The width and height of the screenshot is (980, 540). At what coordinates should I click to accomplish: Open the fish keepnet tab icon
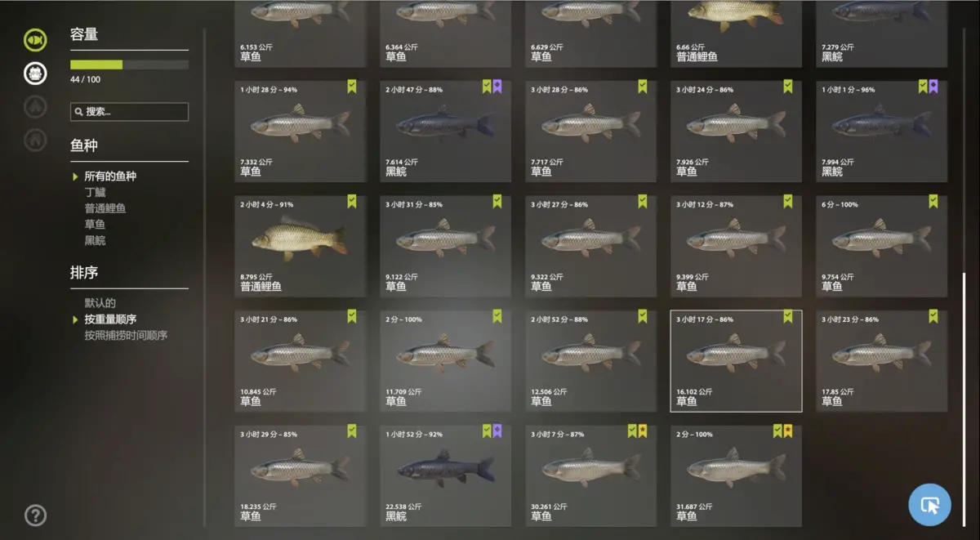pyautogui.click(x=35, y=39)
